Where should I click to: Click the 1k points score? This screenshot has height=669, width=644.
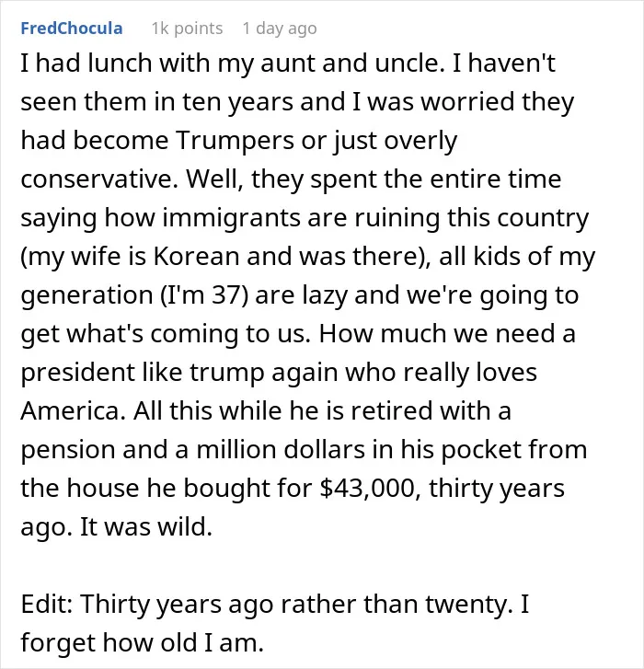(188, 29)
